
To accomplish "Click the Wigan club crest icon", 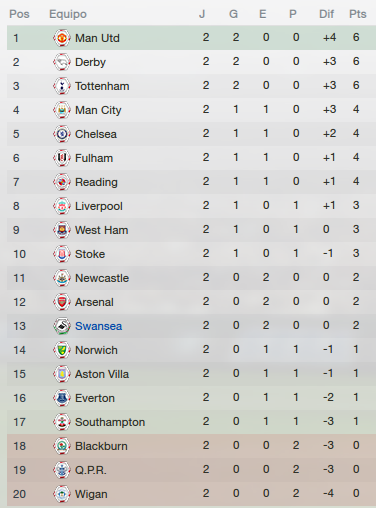I will [x=62, y=494].
